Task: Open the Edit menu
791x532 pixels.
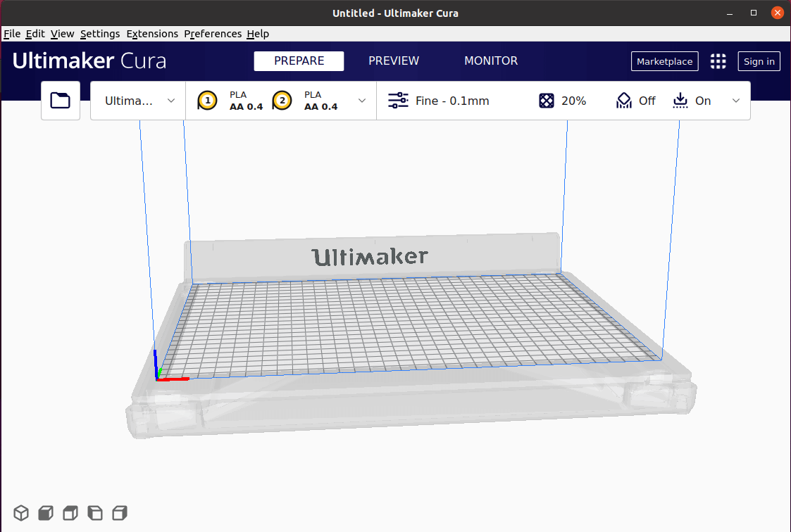Action: click(x=35, y=34)
